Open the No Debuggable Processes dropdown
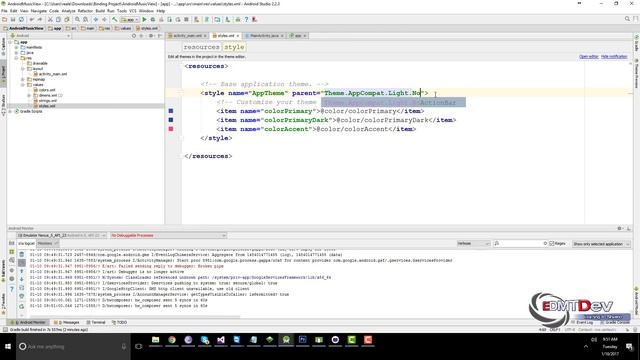Image resolution: width=640 pixels, height=360 pixels. [168, 236]
